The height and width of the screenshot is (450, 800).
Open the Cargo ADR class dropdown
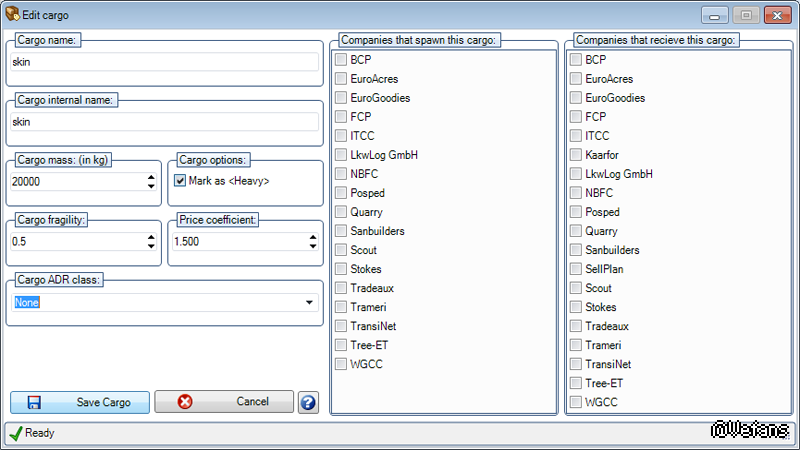308,302
